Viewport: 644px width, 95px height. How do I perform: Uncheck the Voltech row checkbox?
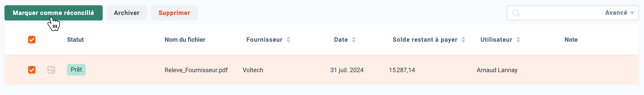[32, 70]
